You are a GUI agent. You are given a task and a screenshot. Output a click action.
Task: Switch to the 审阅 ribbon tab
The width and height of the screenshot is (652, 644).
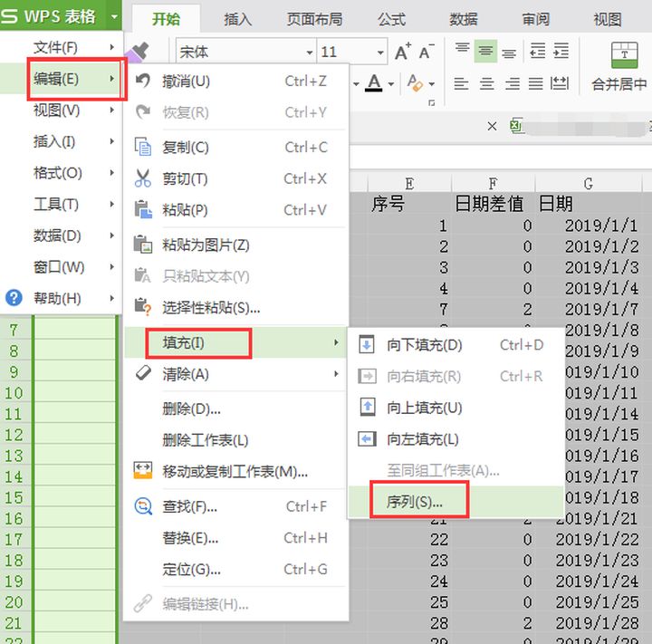535,19
